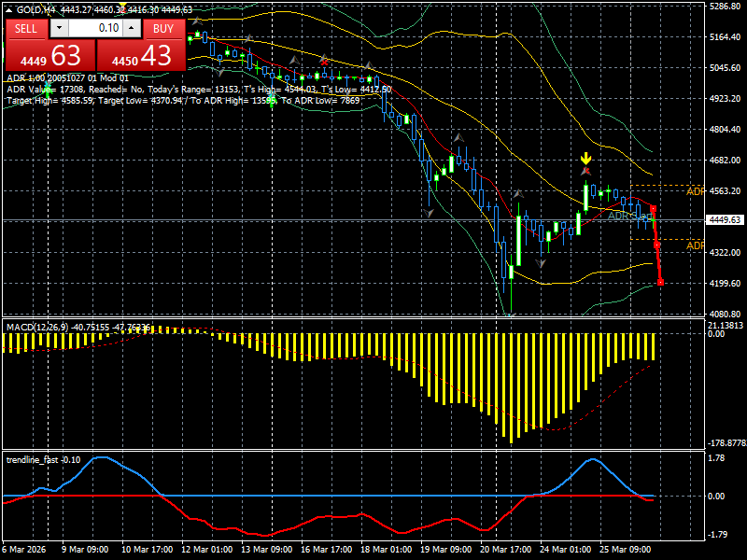747x560 pixels.
Task: Click the ADR Value= 17308 info line
Action: point(199,89)
